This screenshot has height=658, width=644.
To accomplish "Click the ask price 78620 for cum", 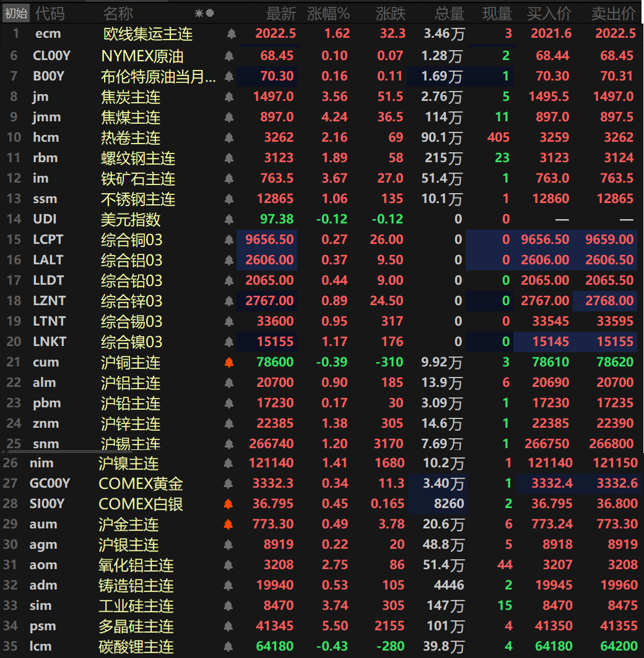I will [615, 362].
